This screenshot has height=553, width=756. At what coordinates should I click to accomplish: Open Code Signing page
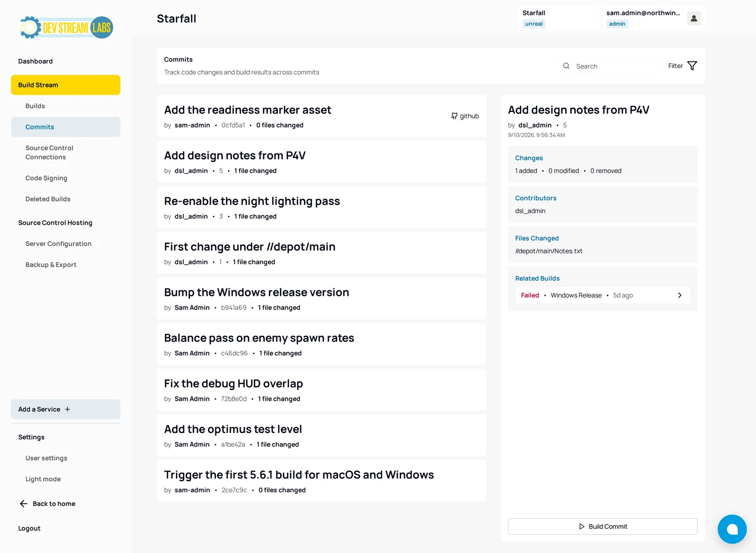click(46, 178)
